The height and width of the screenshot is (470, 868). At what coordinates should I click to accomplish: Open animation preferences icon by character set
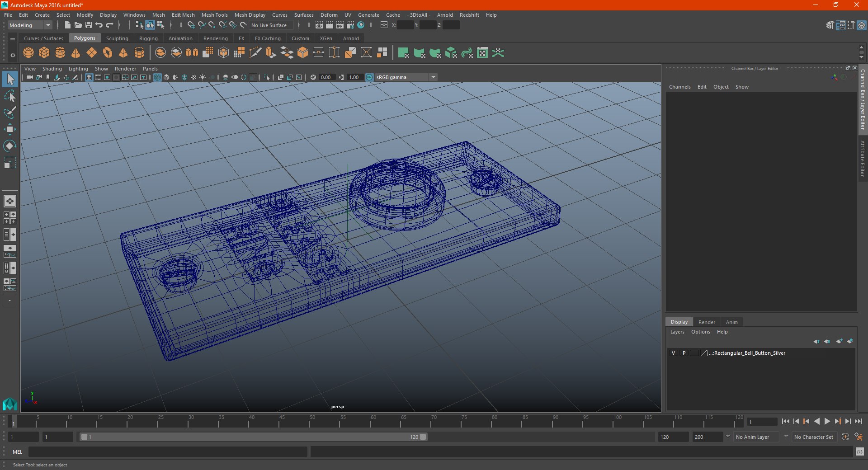pyautogui.click(x=859, y=437)
